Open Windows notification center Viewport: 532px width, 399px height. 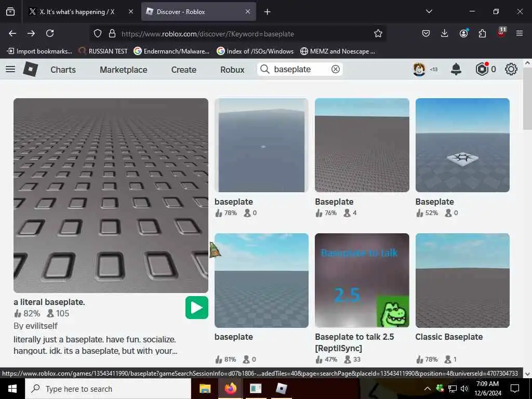click(515, 389)
